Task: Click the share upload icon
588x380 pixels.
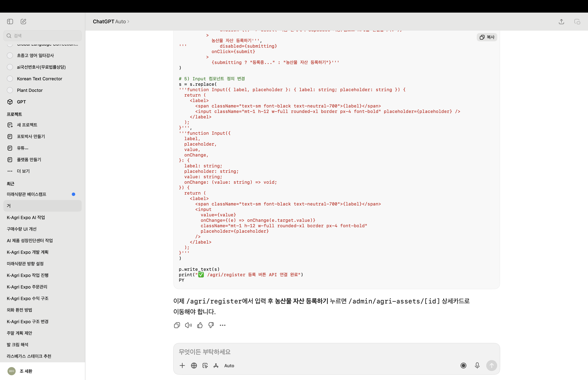Action: [x=561, y=21]
